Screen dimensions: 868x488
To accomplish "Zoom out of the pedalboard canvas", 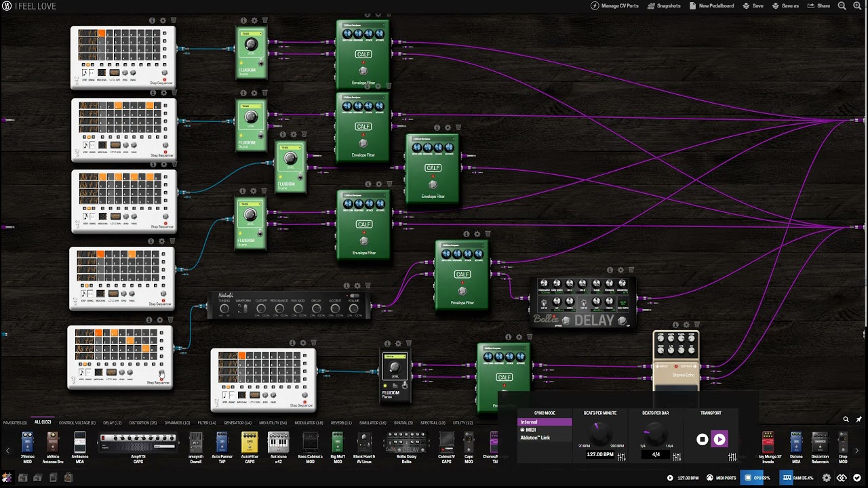I will click(842, 6).
